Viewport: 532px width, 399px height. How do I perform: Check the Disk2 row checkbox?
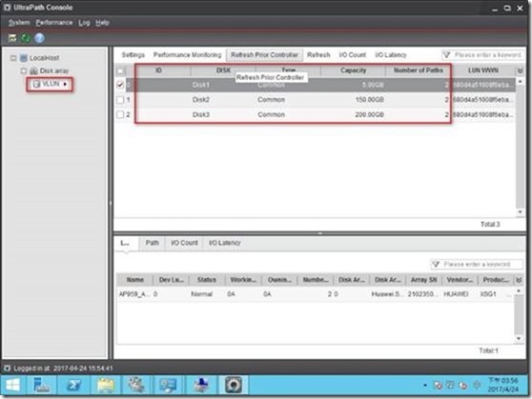point(120,100)
